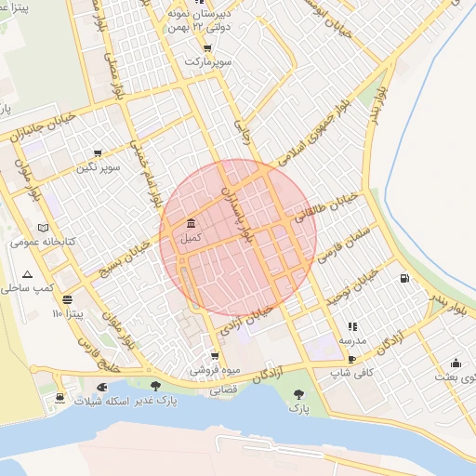Select the بلوار جمهوری اسلامی road label
Viewport: 476px width, 476px height.
(x=314, y=133)
